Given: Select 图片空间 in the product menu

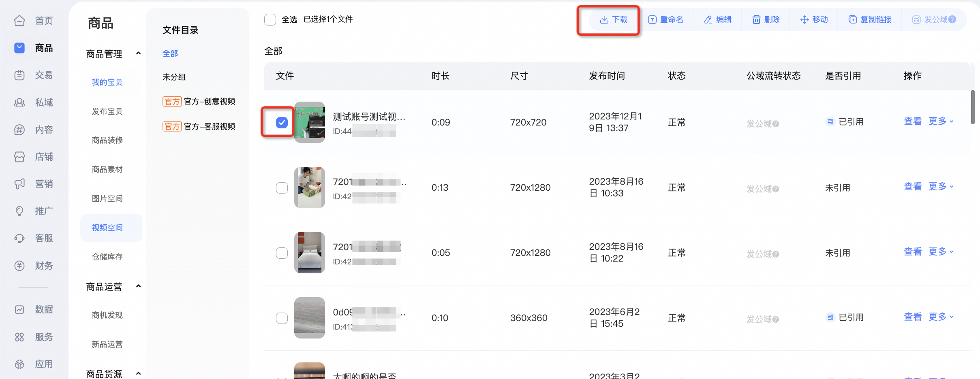Looking at the screenshot, I should tap(107, 198).
